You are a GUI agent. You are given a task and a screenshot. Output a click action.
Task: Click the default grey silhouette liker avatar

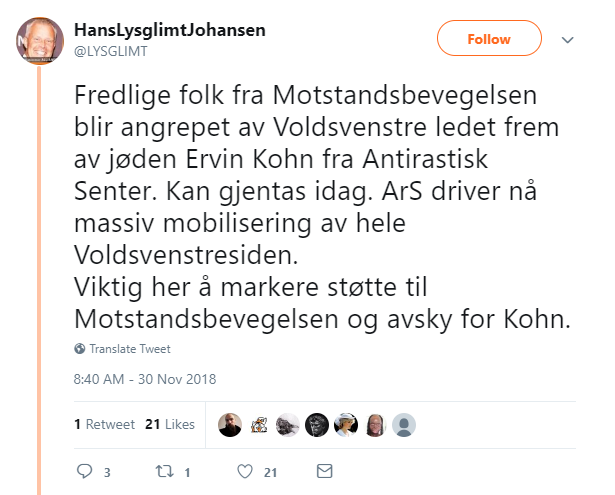404,424
